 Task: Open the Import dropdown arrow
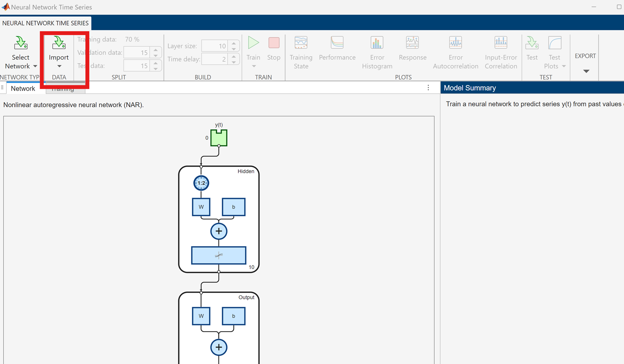(x=59, y=66)
